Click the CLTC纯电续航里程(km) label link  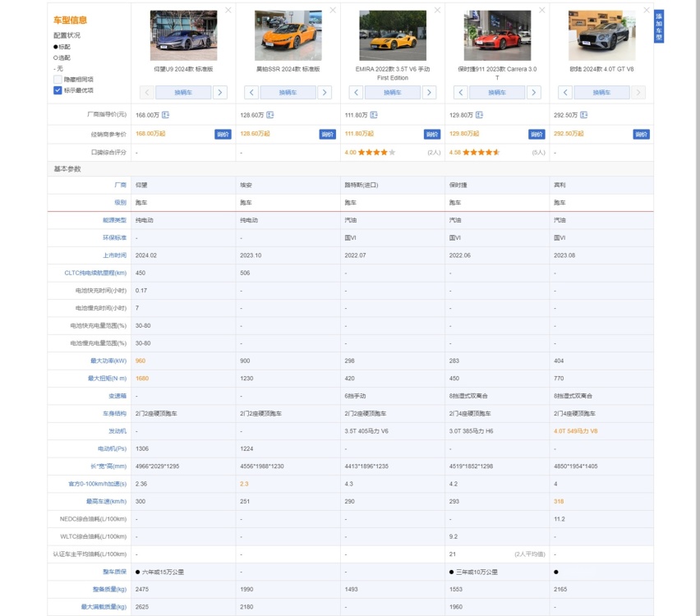(95, 273)
